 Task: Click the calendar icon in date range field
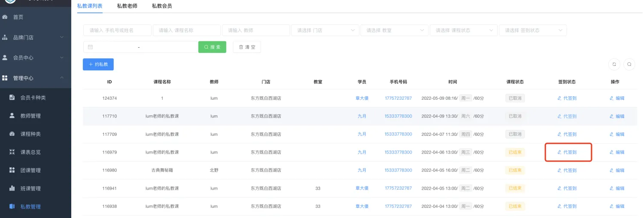[91, 47]
